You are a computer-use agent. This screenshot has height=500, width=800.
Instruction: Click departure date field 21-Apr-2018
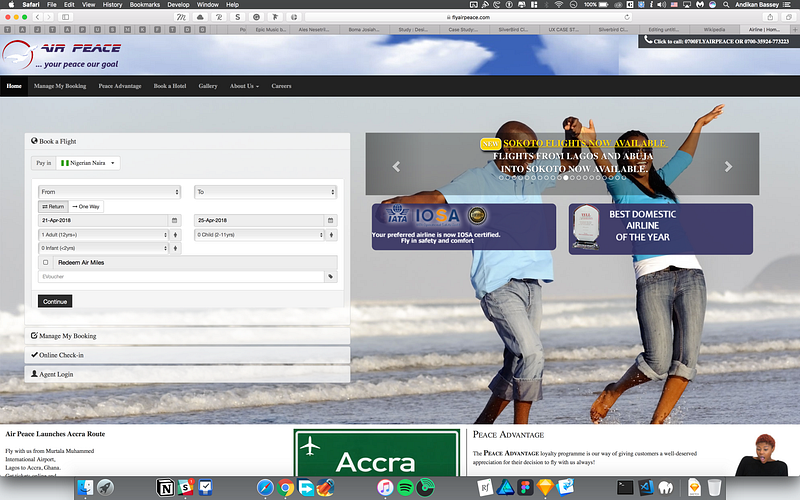coord(103,220)
